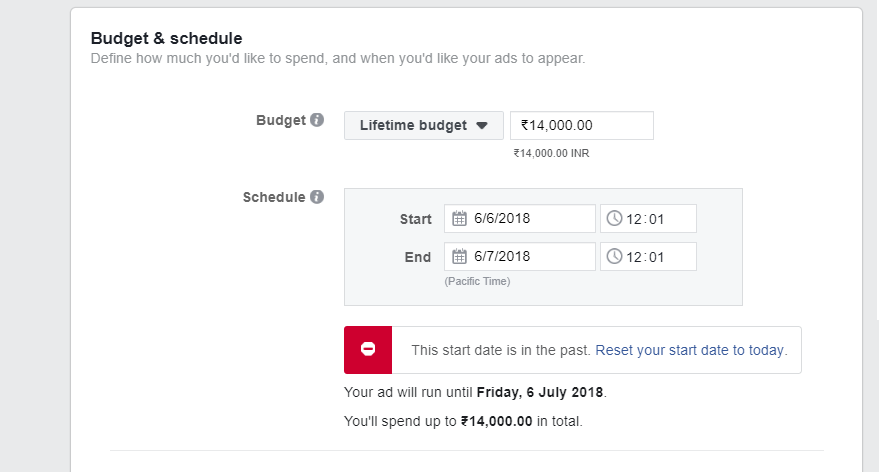
Task: Click the info icon beside Budget
Action: click(317, 120)
